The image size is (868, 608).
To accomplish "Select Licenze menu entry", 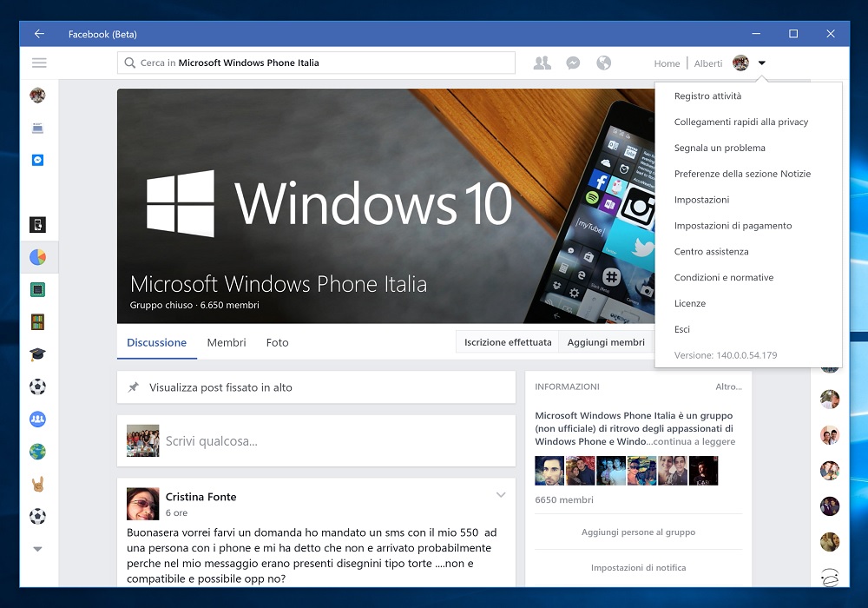I will point(690,303).
